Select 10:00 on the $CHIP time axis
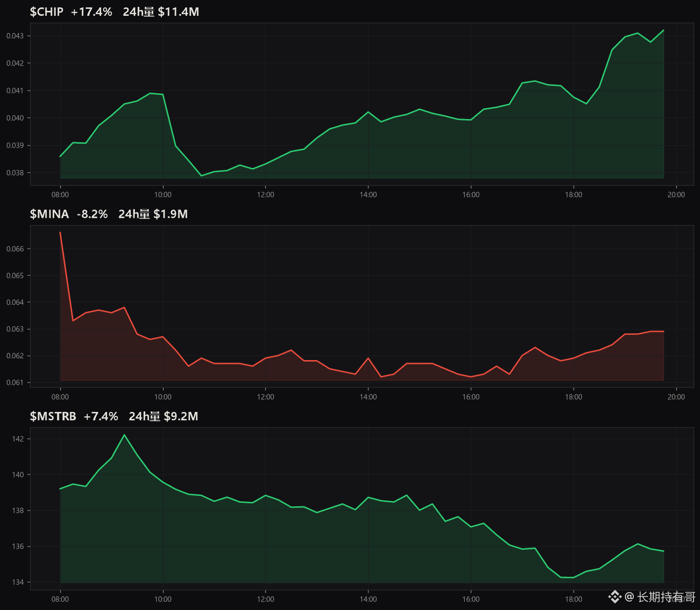 (163, 195)
